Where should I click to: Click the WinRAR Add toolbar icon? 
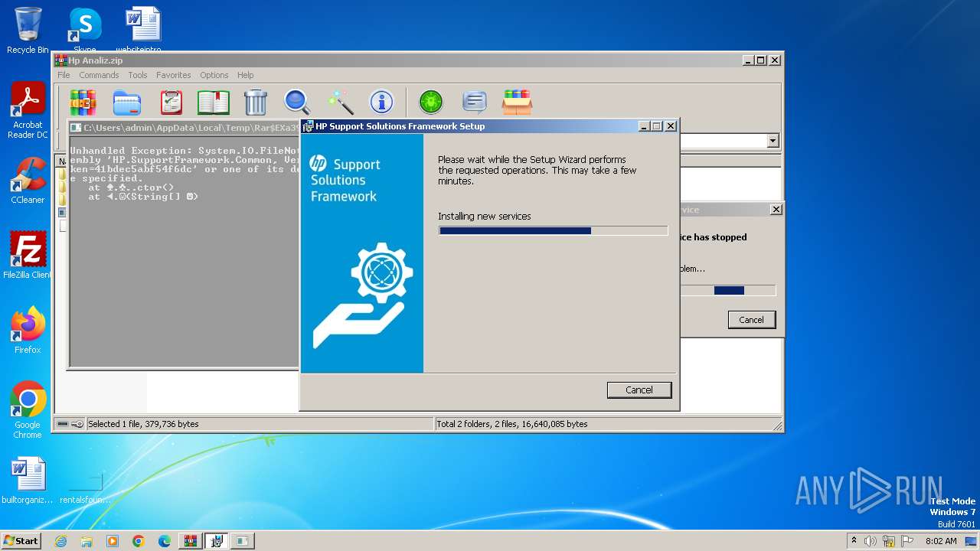[x=83, y=101]
